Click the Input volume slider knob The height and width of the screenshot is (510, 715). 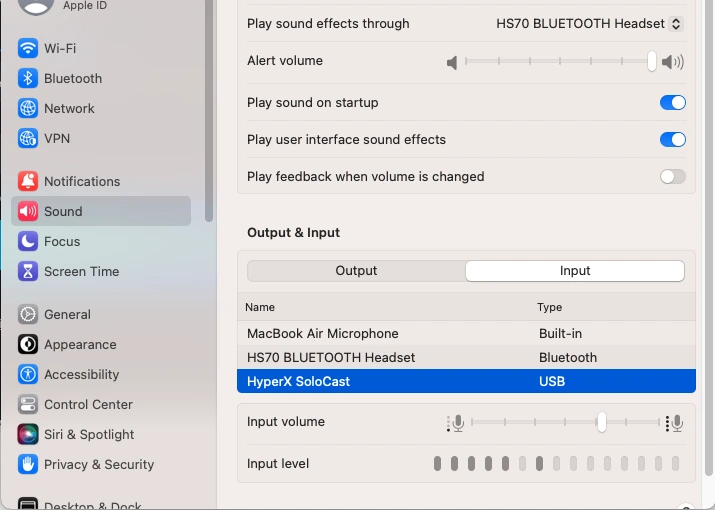[602, 422]
